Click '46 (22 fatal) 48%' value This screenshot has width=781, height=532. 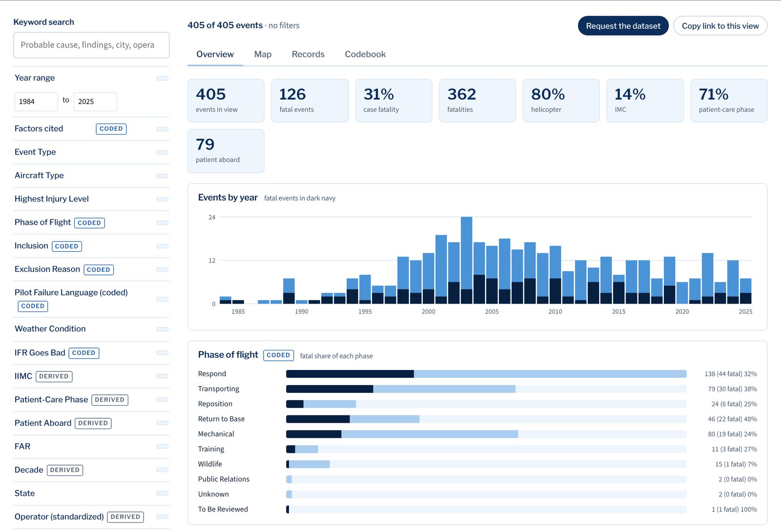[x=732, y=419]
